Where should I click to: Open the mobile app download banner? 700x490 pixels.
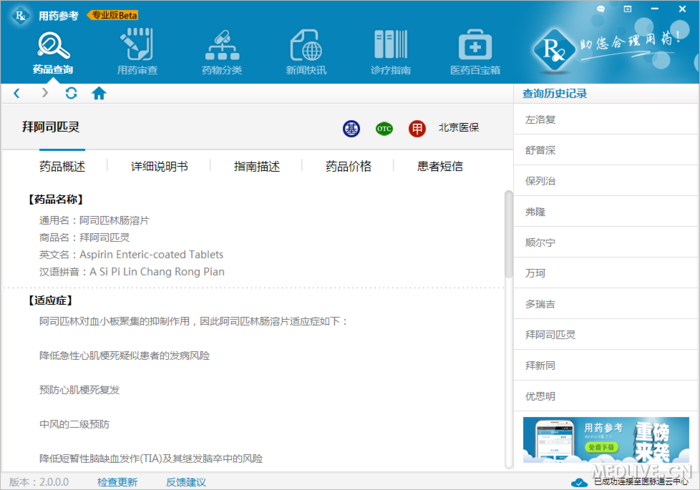point(606,440)
